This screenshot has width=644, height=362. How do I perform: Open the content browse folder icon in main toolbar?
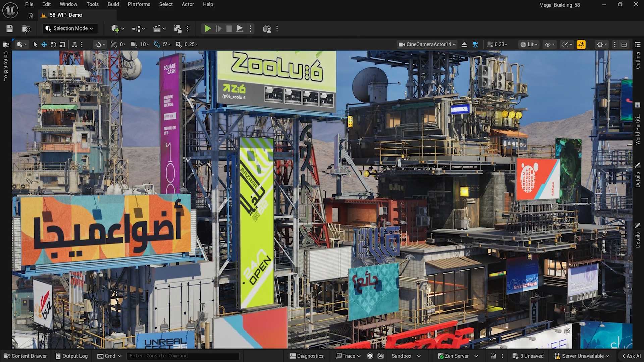pyautogui.click(x=26, y=29)
